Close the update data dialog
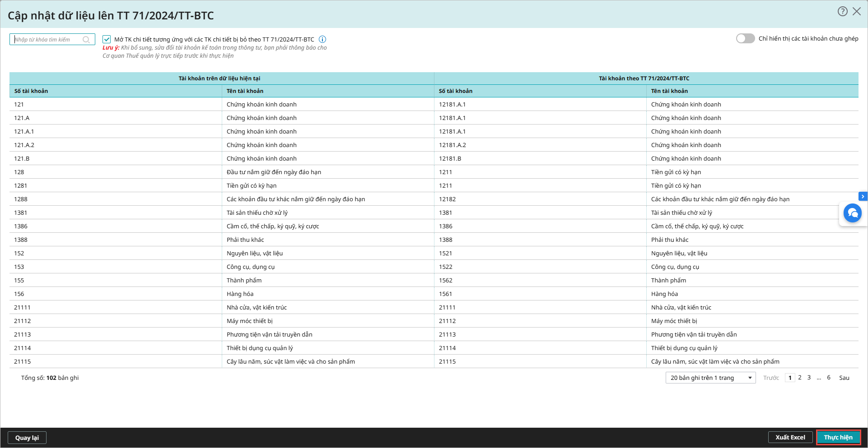Image resolution: width=868 pixels, height=448 pixels. (857, 12)
